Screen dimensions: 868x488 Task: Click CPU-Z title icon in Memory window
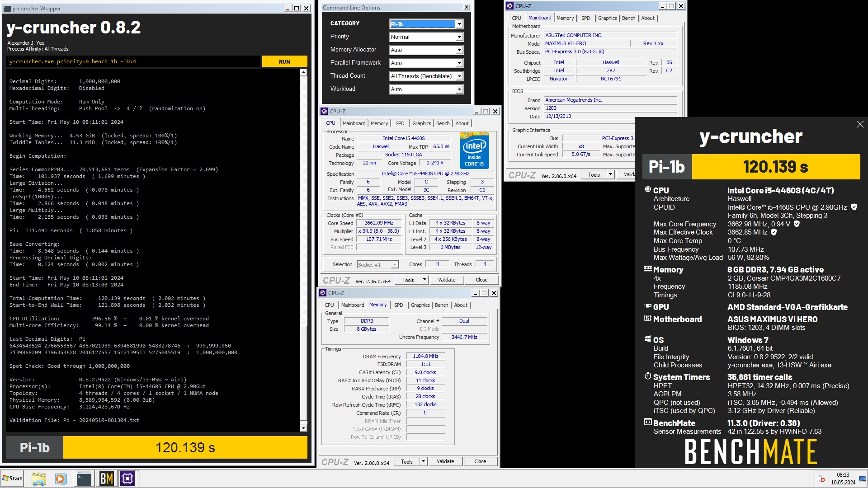(323, 293)
